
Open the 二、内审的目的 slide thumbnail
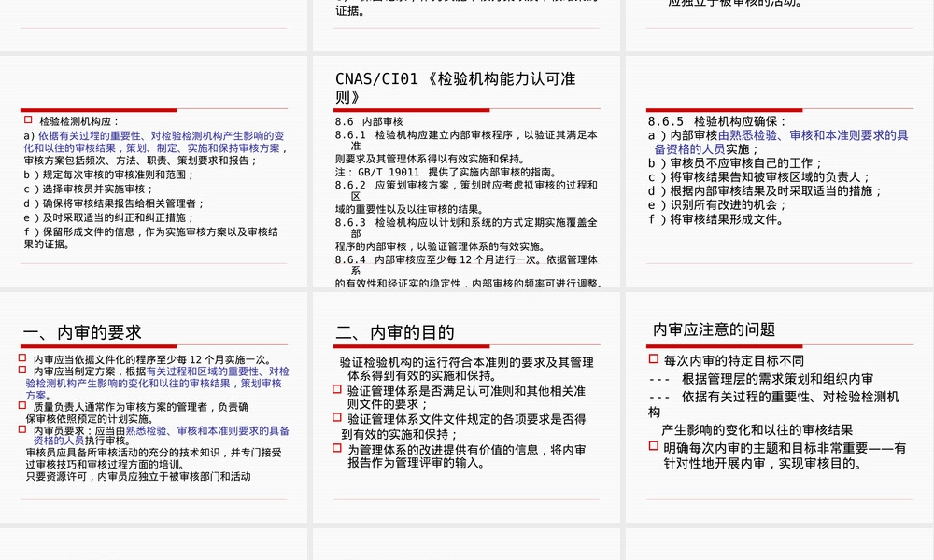466,407
